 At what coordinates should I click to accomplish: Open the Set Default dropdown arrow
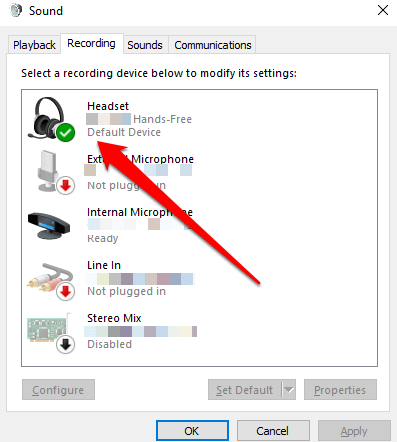click(x=289, y=389)
